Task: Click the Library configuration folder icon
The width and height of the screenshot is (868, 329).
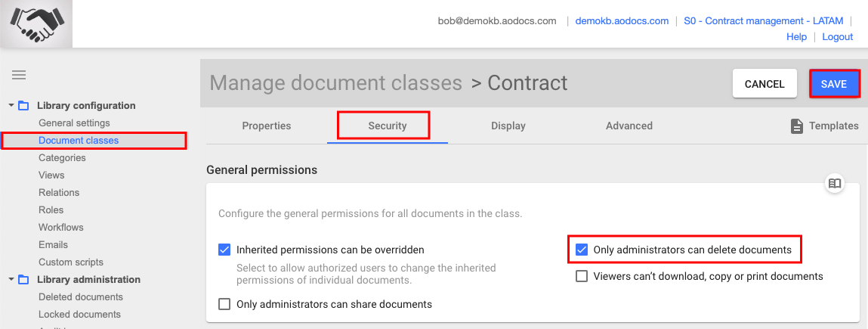Action: tap(23, 105)
